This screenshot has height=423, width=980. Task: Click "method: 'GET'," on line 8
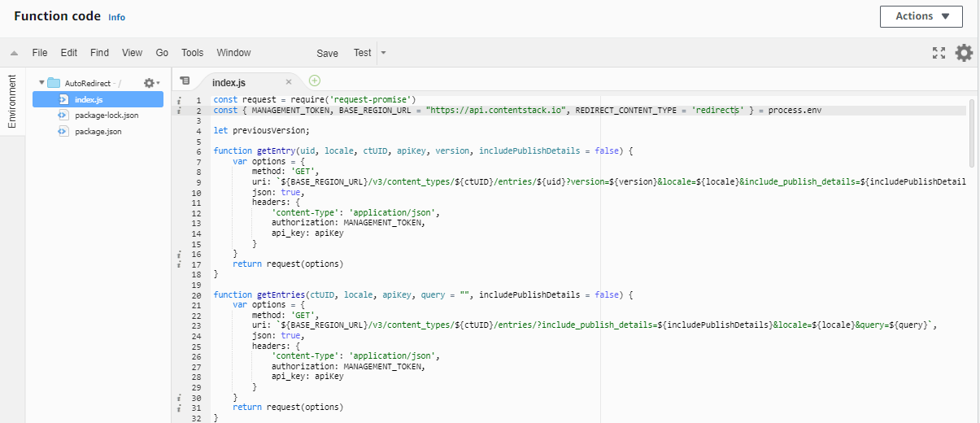(x=285, y=172)
